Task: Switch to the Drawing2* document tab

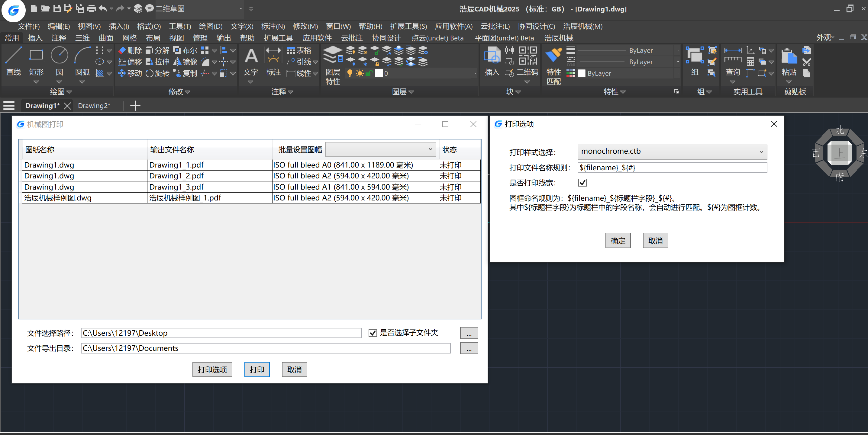Action: tap(94, 106)
